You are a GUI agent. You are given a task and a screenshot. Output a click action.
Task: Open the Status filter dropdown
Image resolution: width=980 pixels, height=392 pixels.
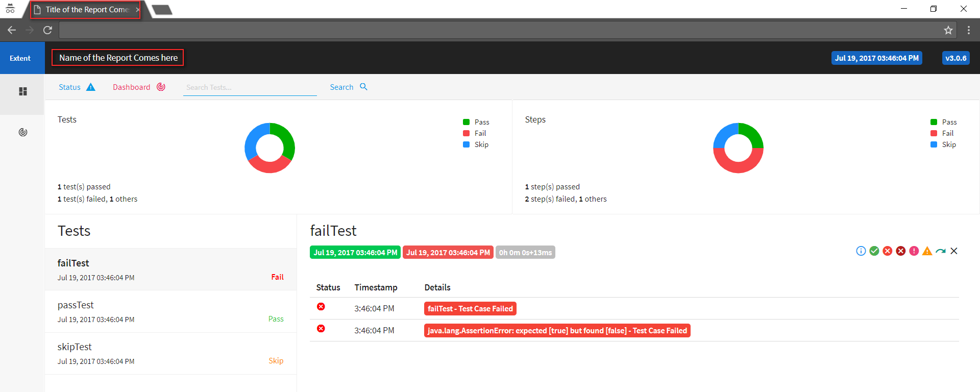[x=77, y=87]
